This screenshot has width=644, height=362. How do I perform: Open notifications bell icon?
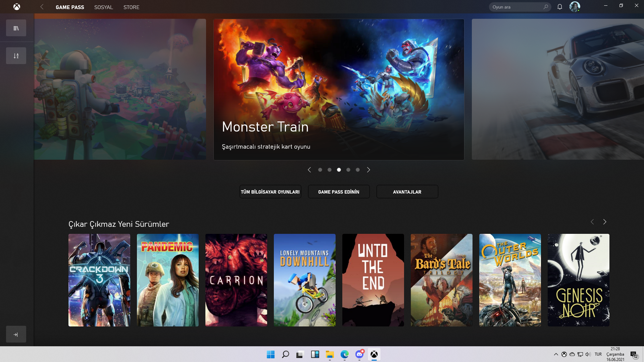pyautogui.click(x=560, y=7)
